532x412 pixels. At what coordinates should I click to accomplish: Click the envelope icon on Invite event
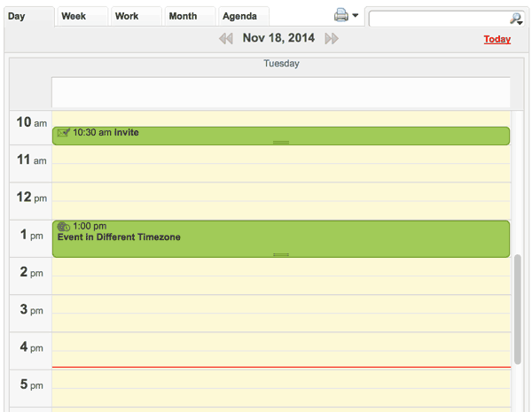click(x=64, y=132)
